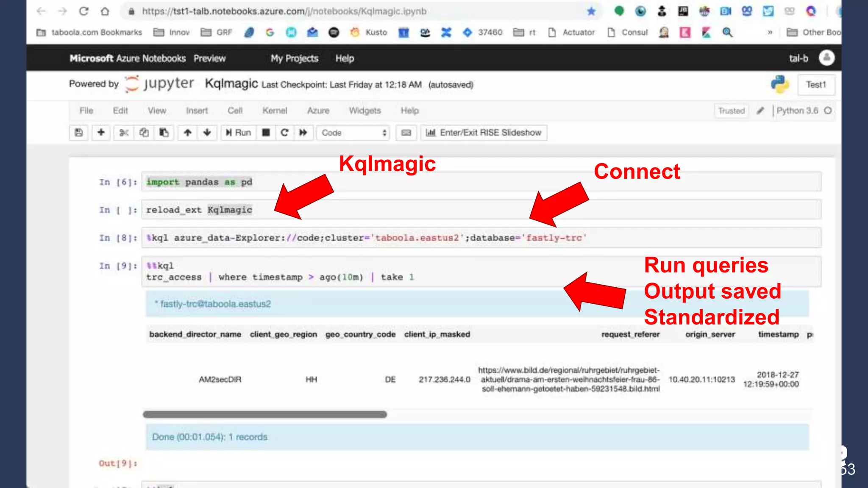Rename notebook title Kqlmagic

[x=231, y=83]
